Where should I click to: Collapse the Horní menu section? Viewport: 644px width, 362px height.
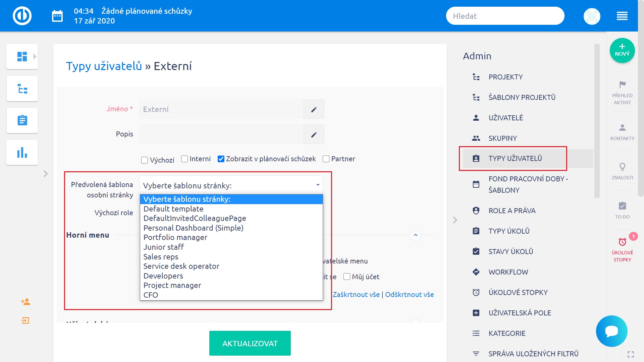(415, 235)
